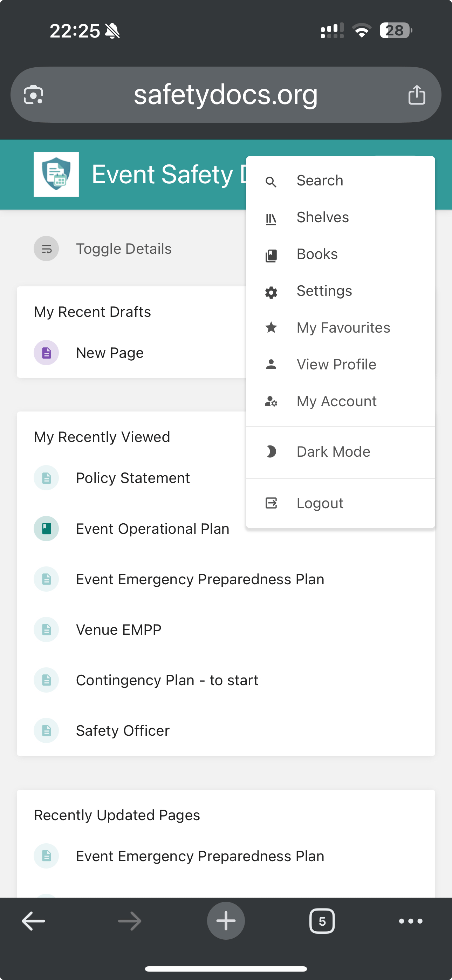The width and height of the screenshot is (452, 980).
Task: Open the tab switcher showing 5 tabs
Action: click(322, 921)
